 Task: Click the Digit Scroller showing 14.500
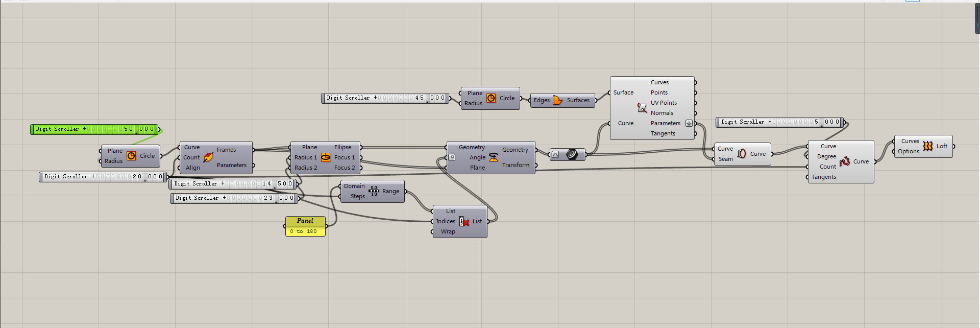[x=232, y=183]
